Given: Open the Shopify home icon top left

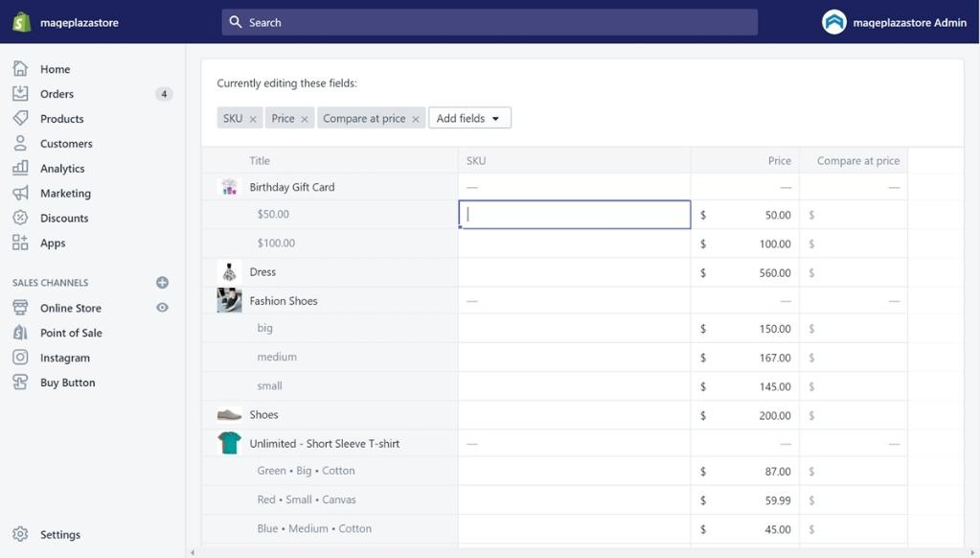Looking at the screenshot, I should coord(20,21).
